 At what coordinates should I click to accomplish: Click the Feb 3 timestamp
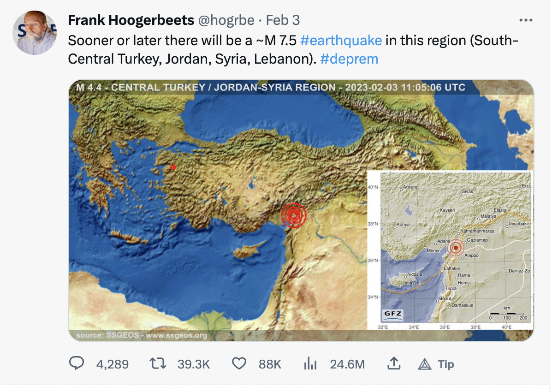coord(283,20)
